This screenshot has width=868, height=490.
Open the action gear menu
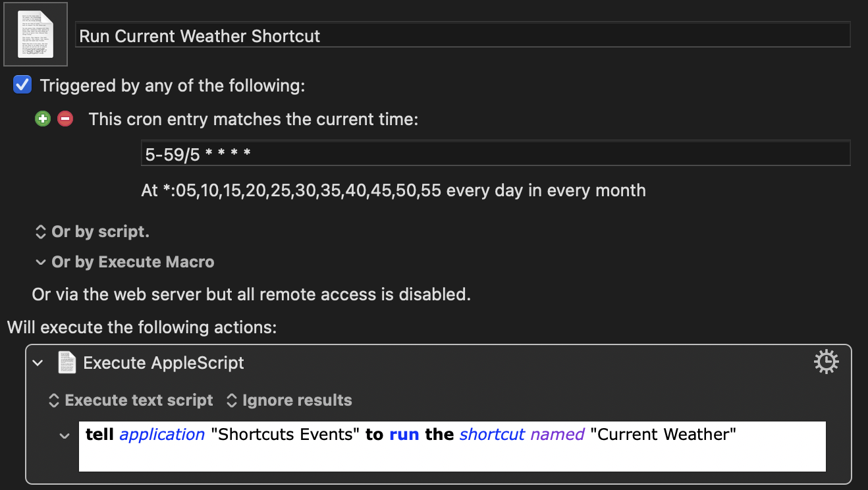pos(826,362)
